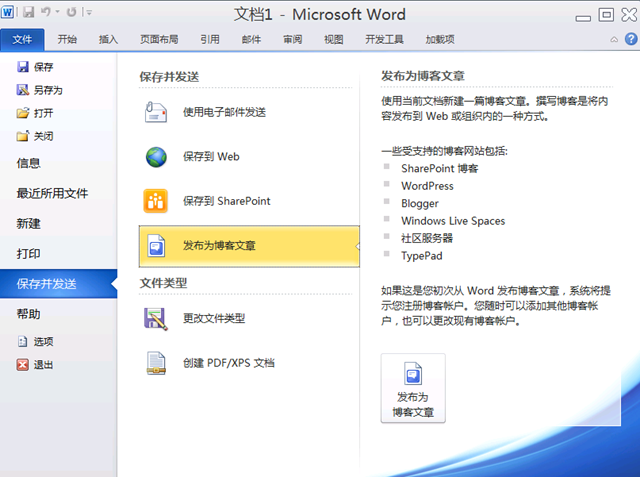This screenshot has width=640, height=477.
Task: Switch to the 视图 ribbon tab
Action: coord(333,40)
